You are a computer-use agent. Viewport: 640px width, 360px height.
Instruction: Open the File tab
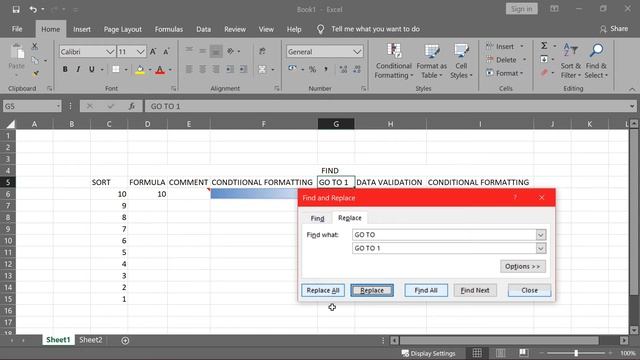[17, 29]
